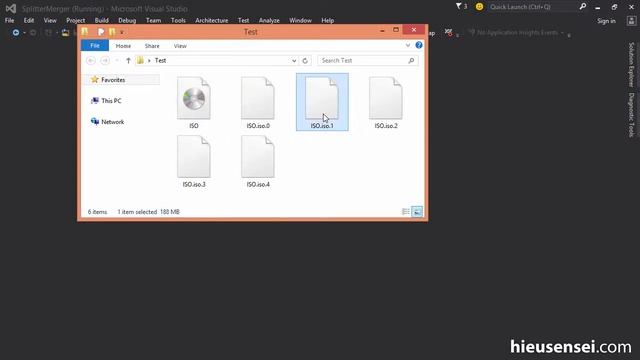Click the account avatar icon
Image resolution: width=640 pixels, height=360 pixels.
pyautogui.click(x=631, y=21)
